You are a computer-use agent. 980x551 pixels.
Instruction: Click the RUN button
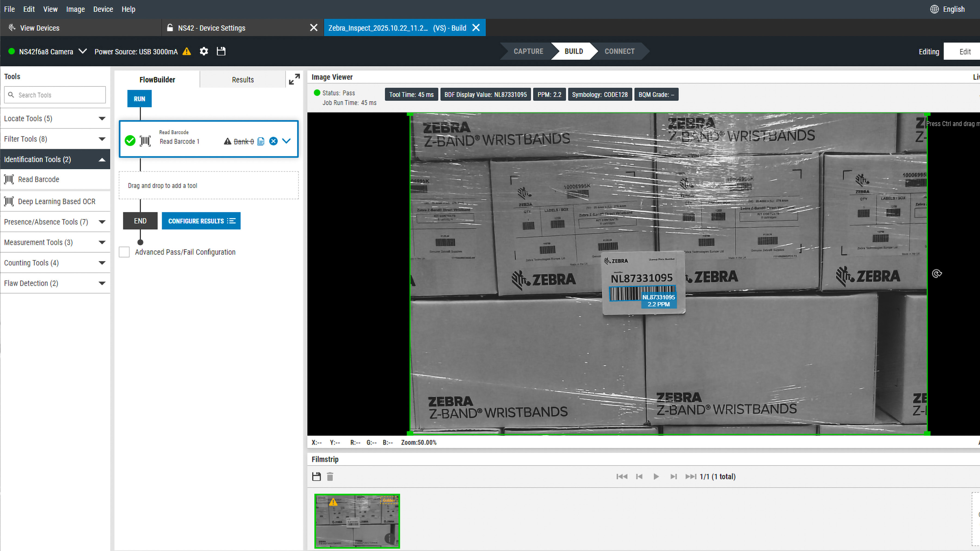139,98
